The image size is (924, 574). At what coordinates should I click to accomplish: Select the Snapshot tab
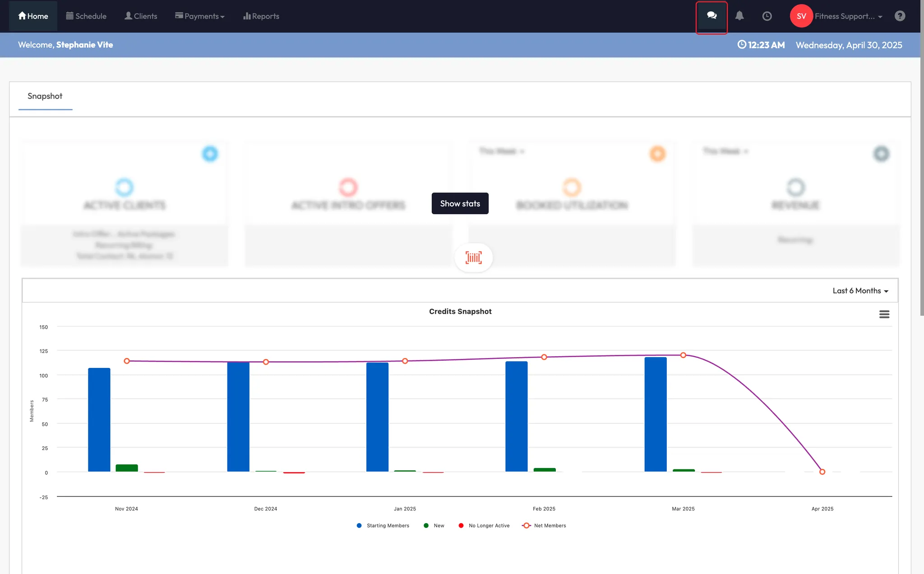click(x=45, y=96)
